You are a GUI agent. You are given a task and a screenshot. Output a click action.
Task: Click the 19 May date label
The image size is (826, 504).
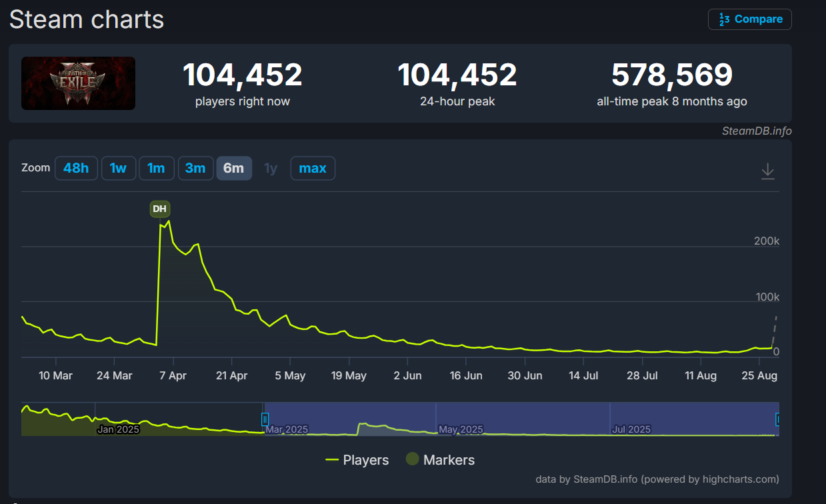(x=349, y=376)
